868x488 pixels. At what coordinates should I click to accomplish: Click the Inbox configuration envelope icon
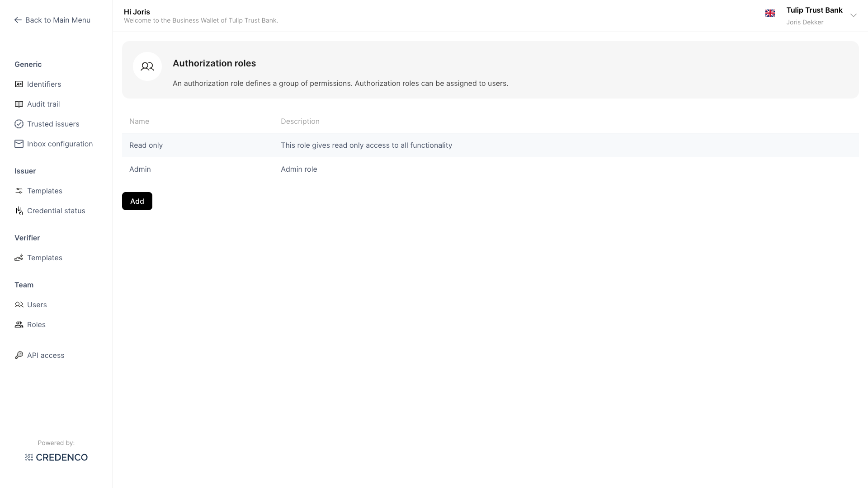pos(19,144)
